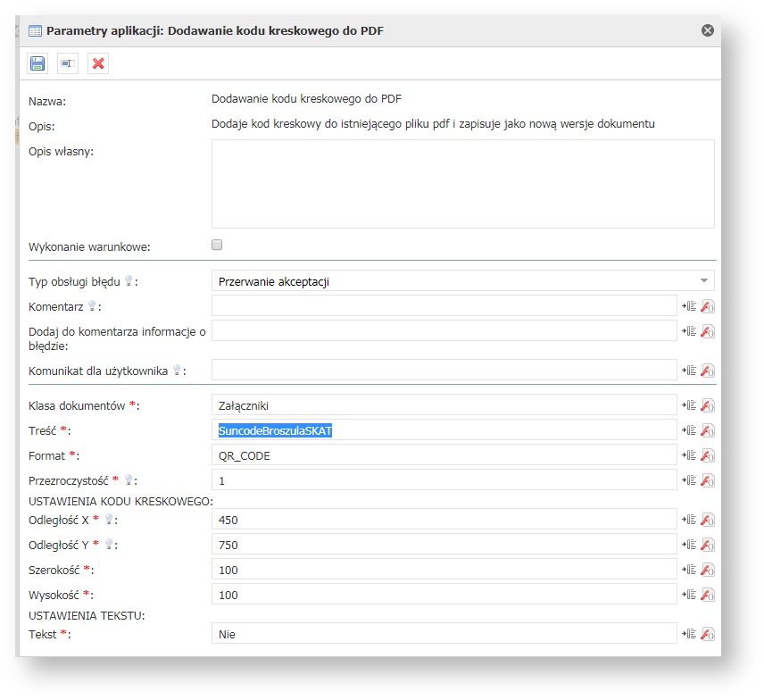The height and width of the screenshot is (700, 764).
Task: Click the rename toolbar icon next to save
Action: (x=68, y=63)
